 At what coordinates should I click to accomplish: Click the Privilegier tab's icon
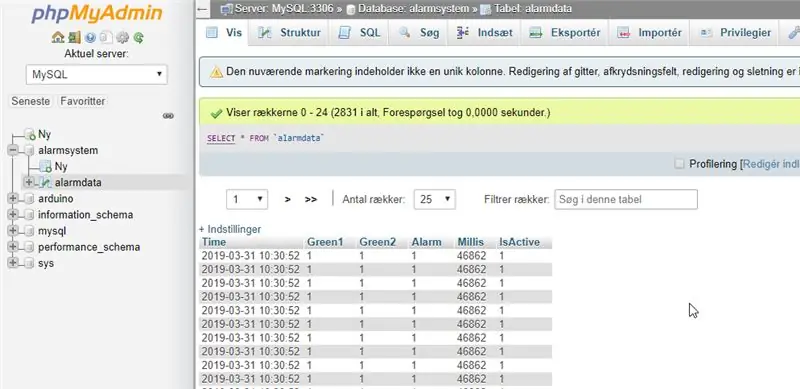point(706,33)
